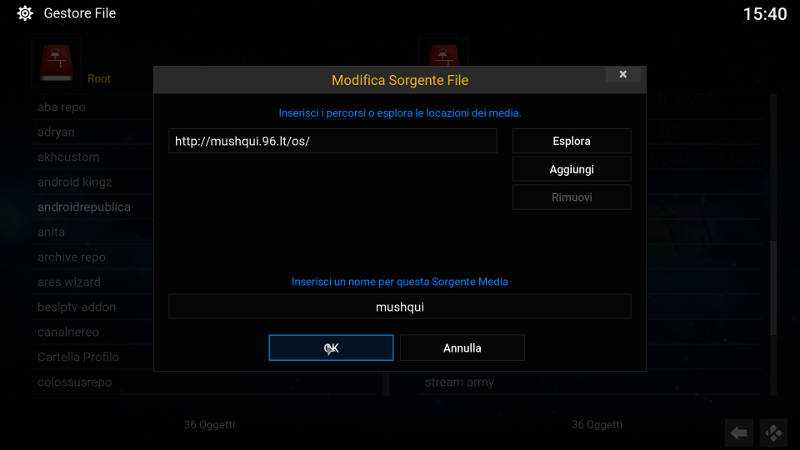
Task: Open the ares wizard source
Action: (x=69, y=282)
